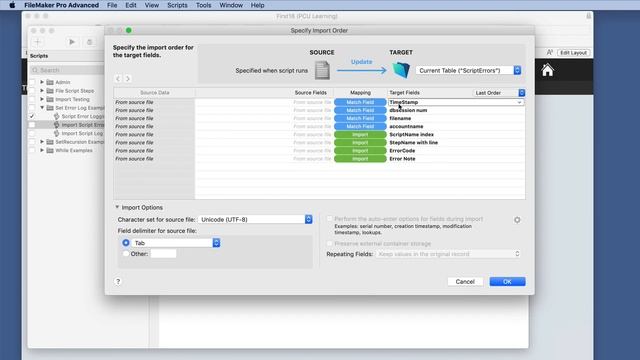Confirm import order with OK

(x=507, y=282)
